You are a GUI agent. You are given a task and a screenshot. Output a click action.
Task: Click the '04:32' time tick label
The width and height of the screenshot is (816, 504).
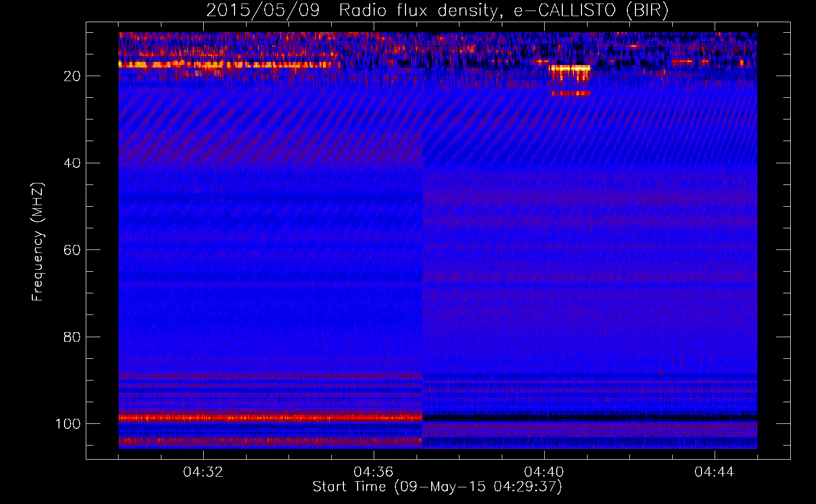tap(203, 472)
